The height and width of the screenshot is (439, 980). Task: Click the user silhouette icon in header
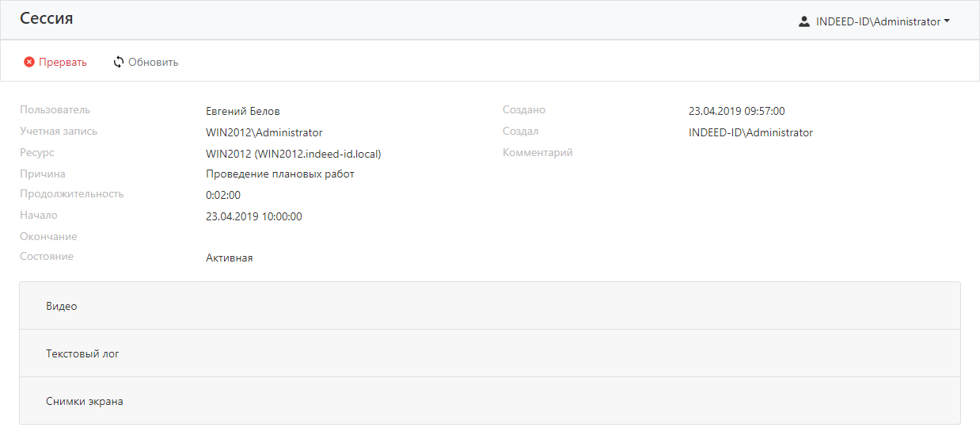point(804,22)
